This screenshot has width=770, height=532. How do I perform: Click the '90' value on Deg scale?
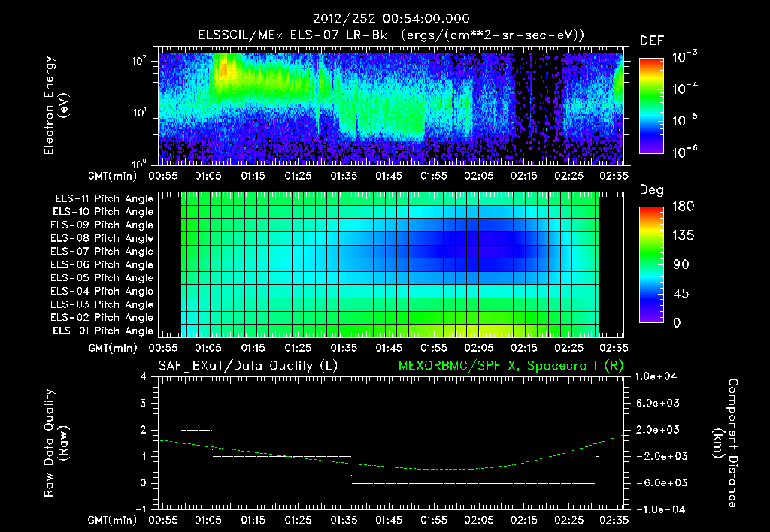(681, 264)
